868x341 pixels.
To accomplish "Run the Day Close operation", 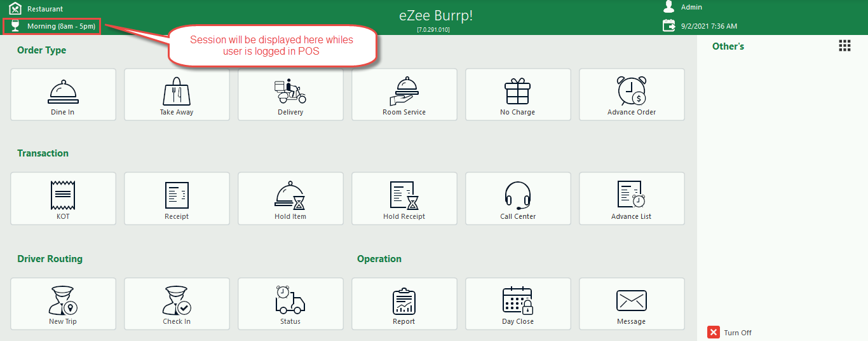I will coord(518,303).
